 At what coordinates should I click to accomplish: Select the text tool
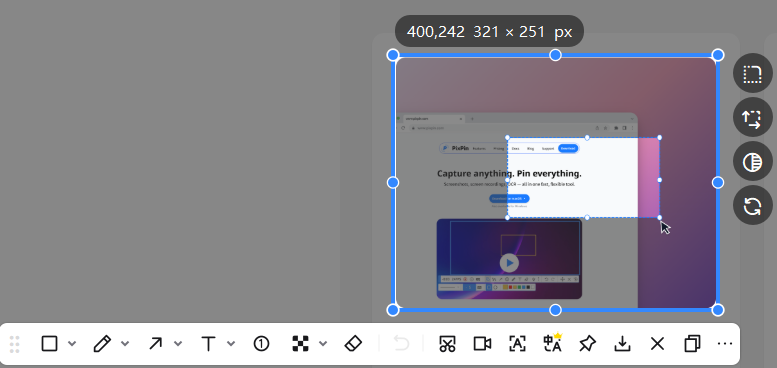pyautogui.click(x=209, y=343)
